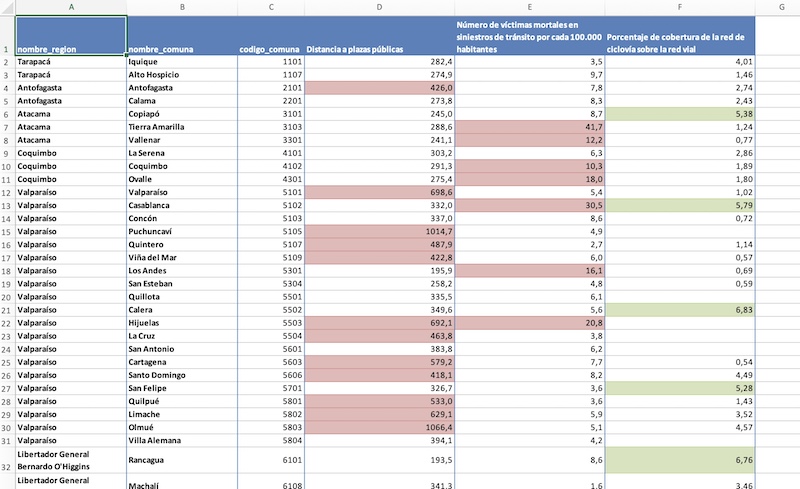
Task: Select the Iquique cell
Action: (x=182, y=62)
